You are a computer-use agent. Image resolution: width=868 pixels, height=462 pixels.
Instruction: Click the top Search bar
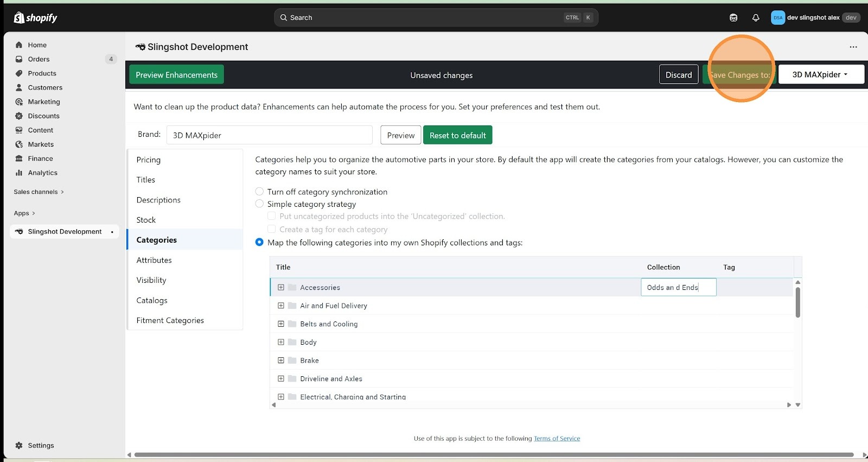(436, 17)
